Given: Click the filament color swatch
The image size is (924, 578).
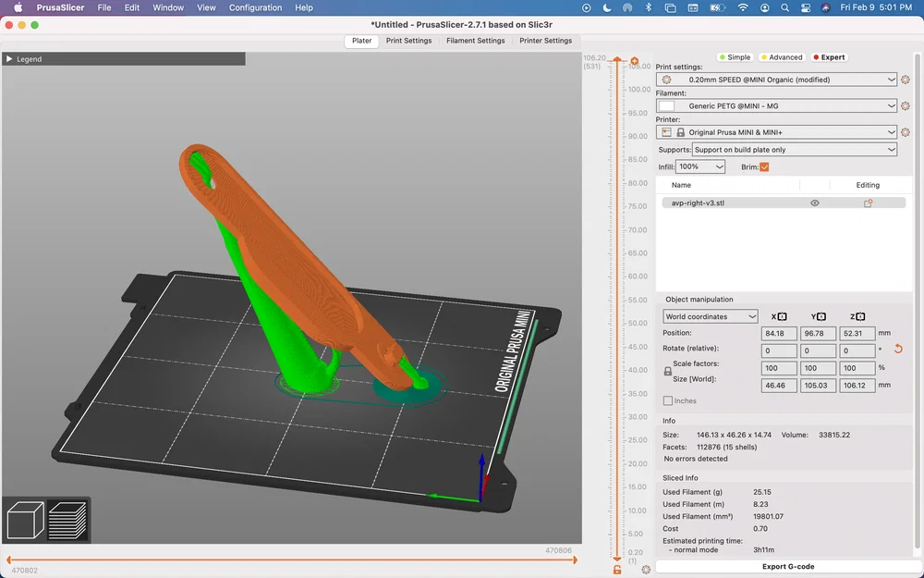Looking at the screenshot, I should (x=666, y=106).
